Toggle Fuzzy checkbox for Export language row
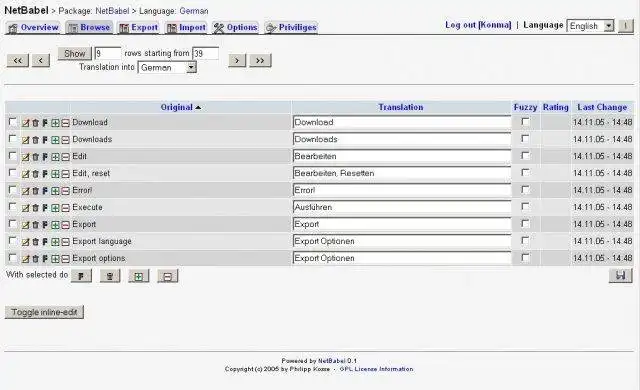The image size is (640, 390). tap(525, 241)
